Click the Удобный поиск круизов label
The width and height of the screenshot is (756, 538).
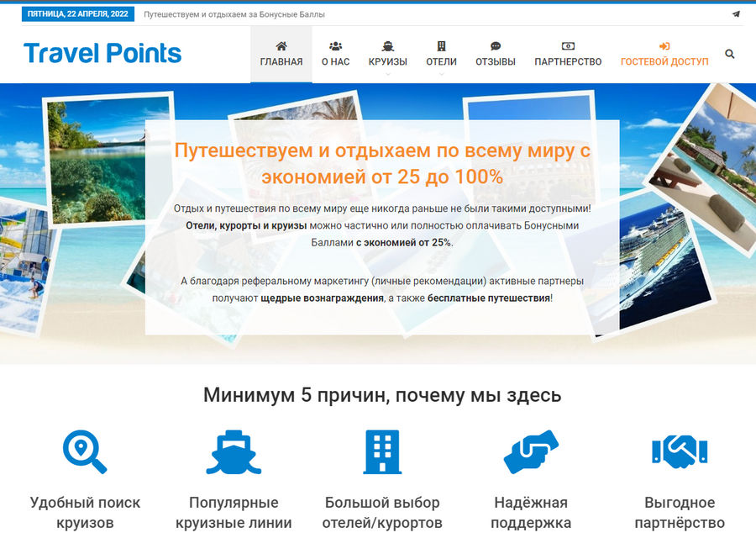point(85,513)
